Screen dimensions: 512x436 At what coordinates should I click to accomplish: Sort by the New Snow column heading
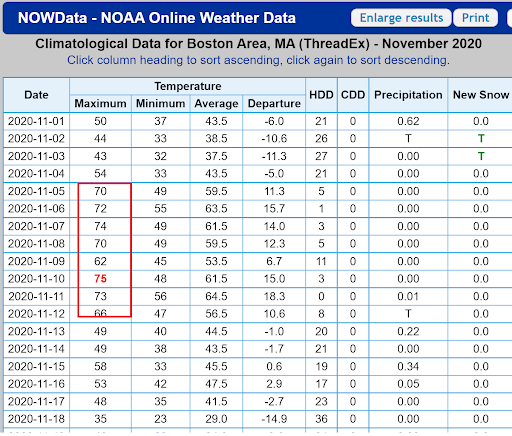pos(481,95)
